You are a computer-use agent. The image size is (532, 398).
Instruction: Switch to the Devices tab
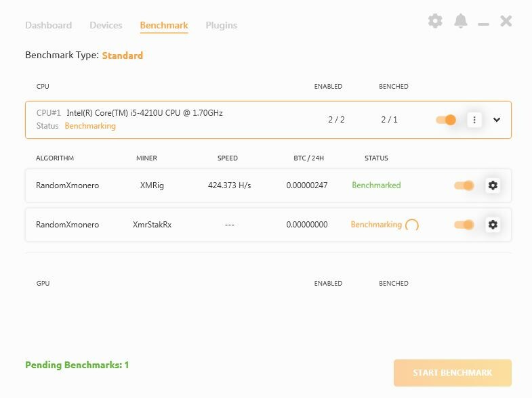(x=106, y=25)
